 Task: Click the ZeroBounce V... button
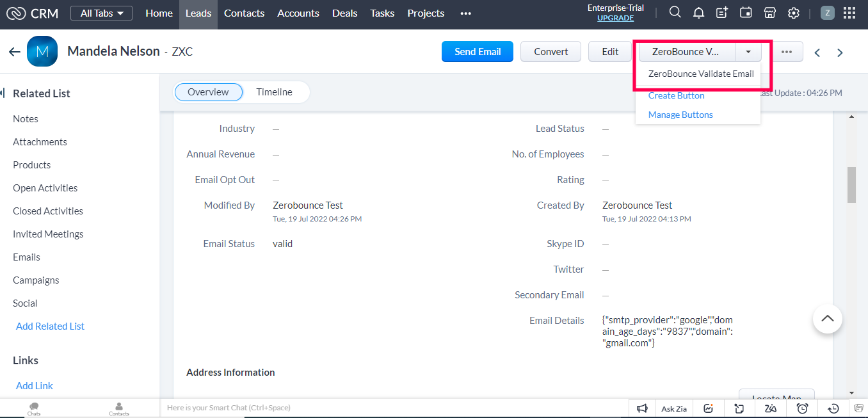tap(687, 52)
